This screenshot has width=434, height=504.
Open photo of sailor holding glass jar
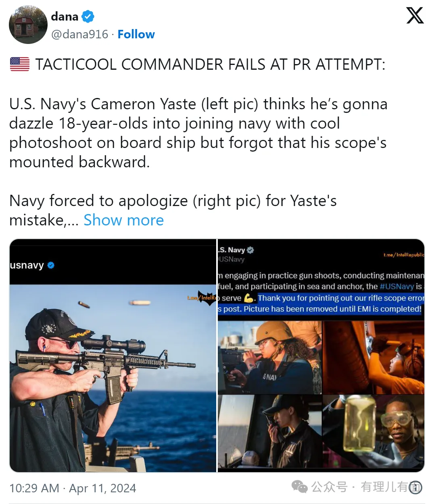click(373, 433)
